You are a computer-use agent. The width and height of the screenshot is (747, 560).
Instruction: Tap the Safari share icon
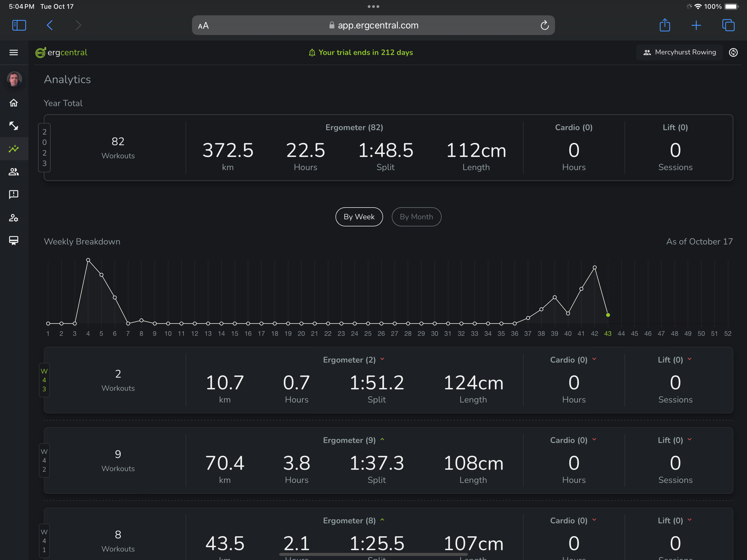(x=665, y=25)
